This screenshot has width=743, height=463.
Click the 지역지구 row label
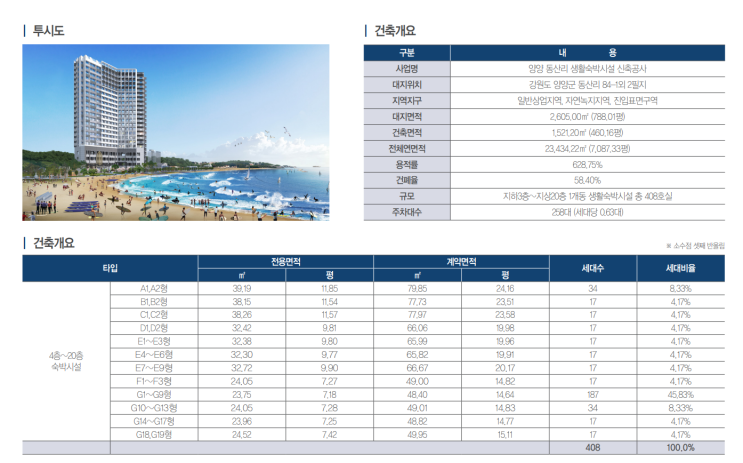click(x=407, y=100)
